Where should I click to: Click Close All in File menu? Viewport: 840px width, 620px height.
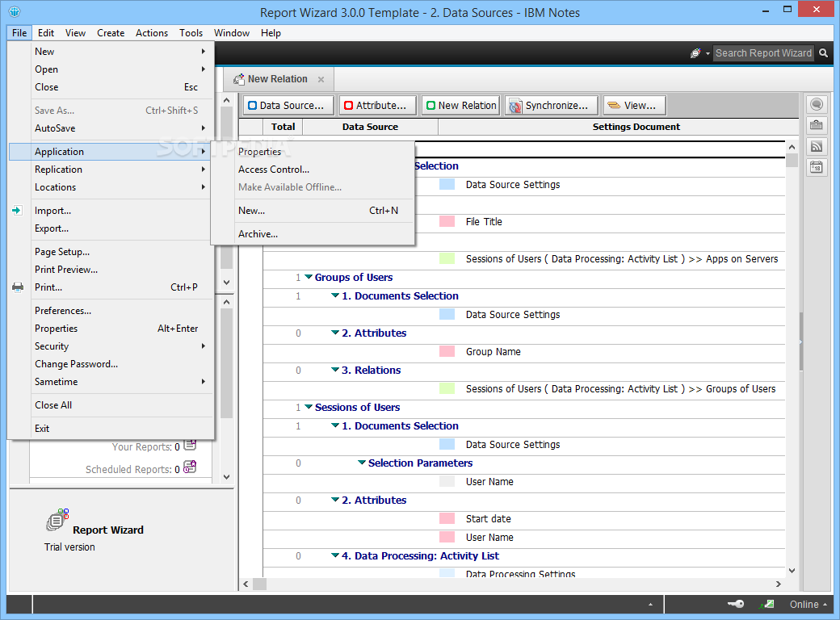(111, 404)
